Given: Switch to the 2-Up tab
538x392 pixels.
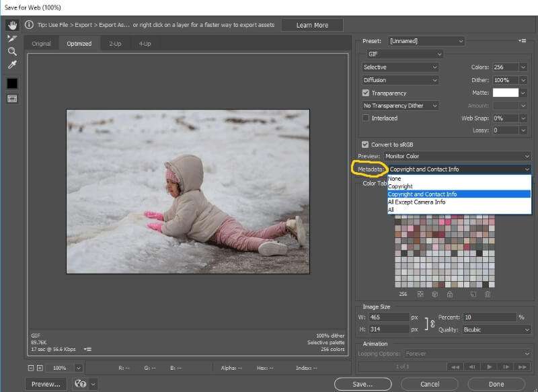Looking at the screenshot, I should [x=115, y=44].
